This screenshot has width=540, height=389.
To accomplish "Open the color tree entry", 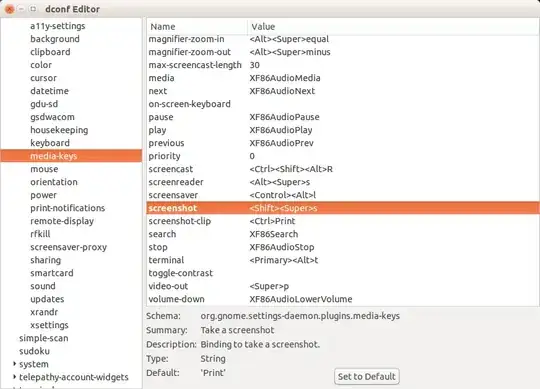I will tap(41, 65).
